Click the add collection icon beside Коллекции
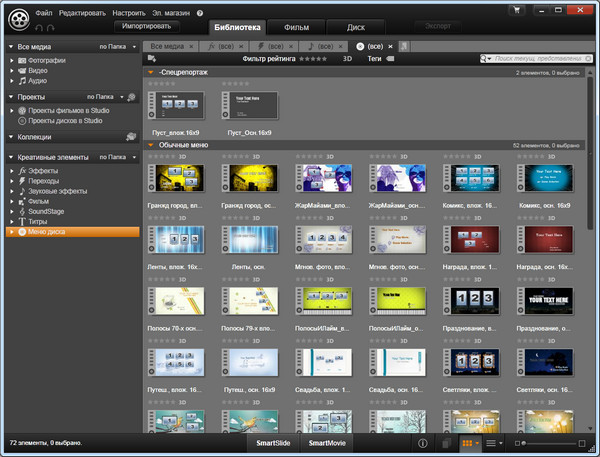Image resolution: width=600 pixels, height=457 pixels. 130,137
